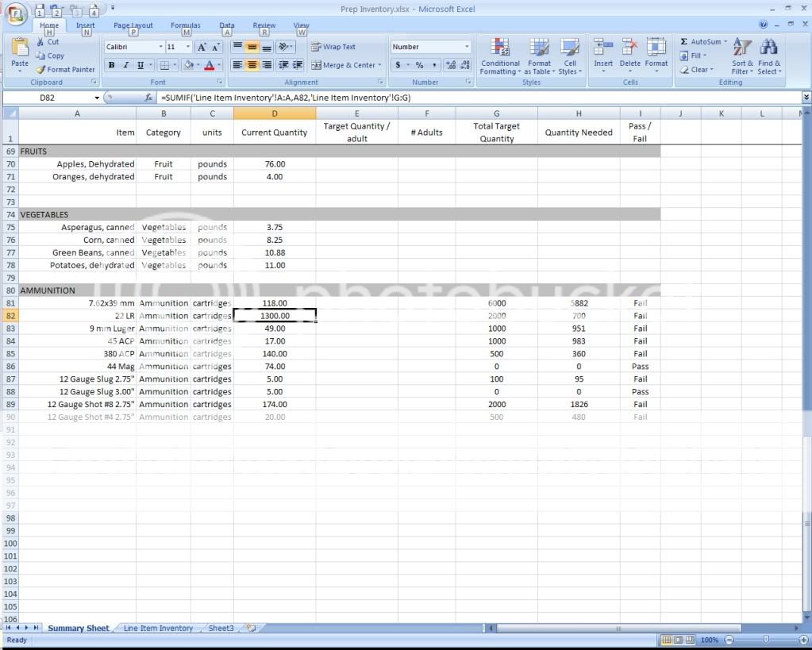This screenshot has width=812, height=650.
Task: Open Format as Table gallery
Action: 539,56
